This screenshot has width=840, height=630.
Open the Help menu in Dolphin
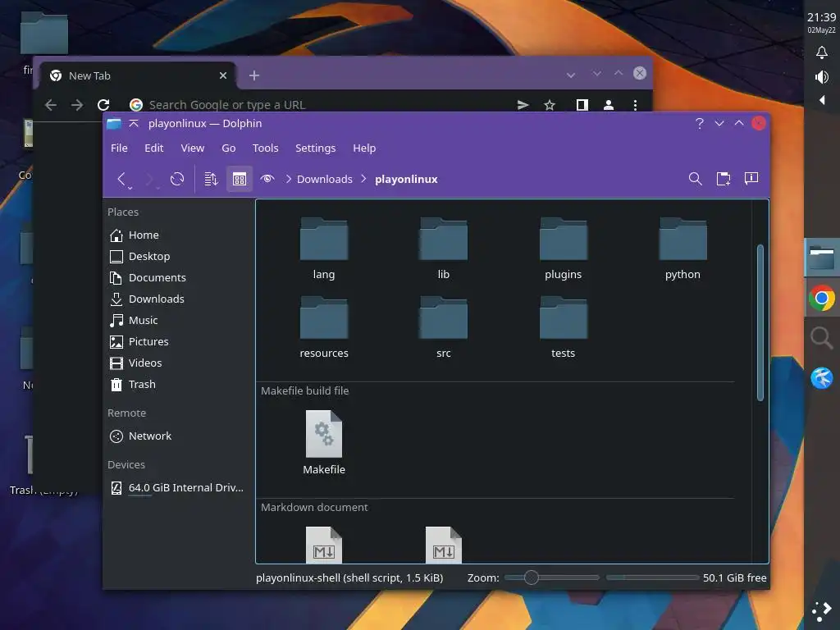tap(364, 148)
